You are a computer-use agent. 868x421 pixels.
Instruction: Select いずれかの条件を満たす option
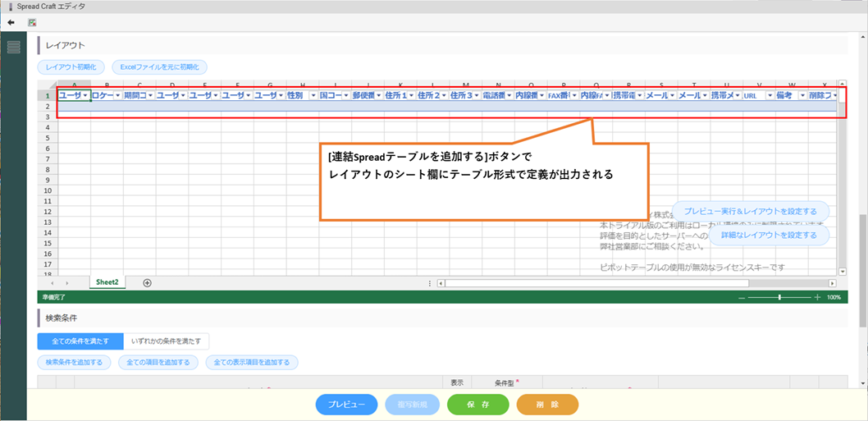(x=166, y=341)
